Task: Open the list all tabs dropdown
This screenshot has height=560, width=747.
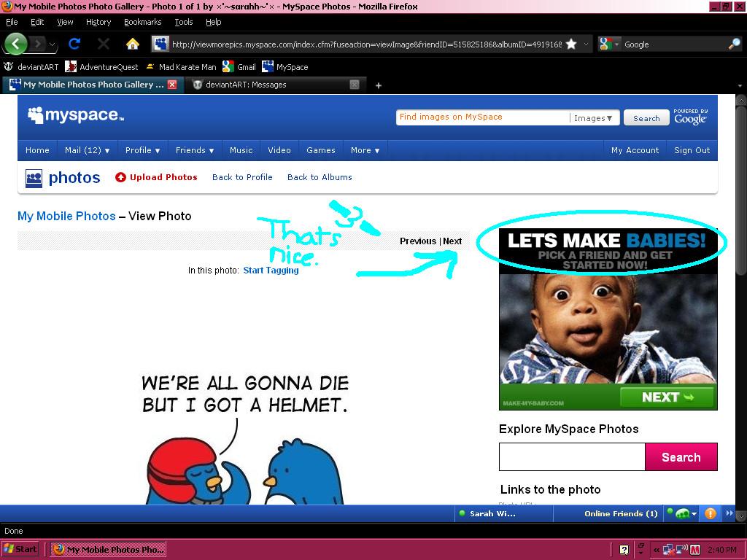Action: click(x=740, y=86)
